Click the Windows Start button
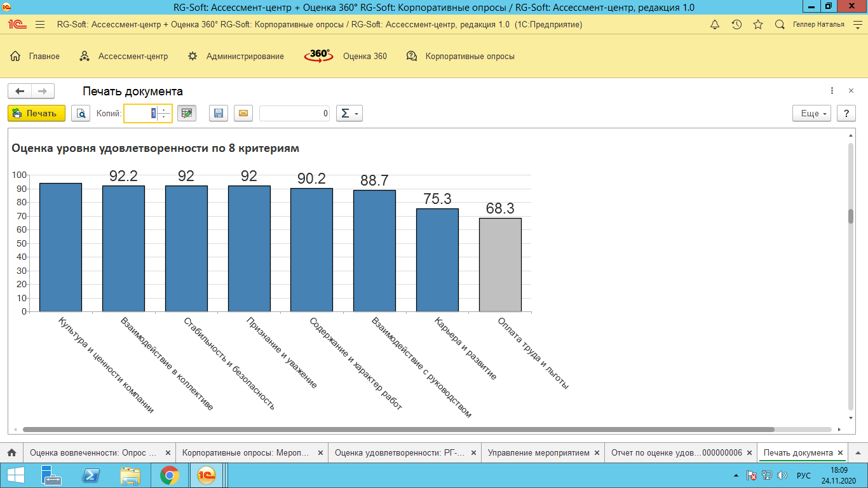868x488 pixels. point(15,475)
